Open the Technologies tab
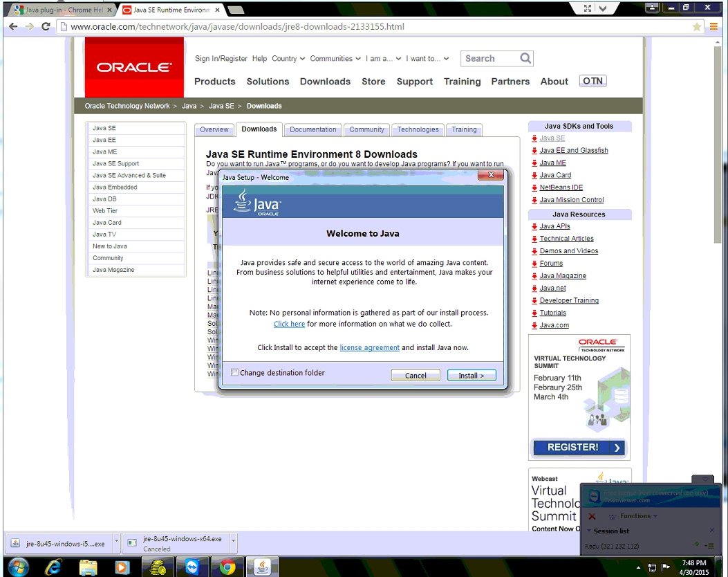This screenshot has width=728, height=577. pos(418,129)
